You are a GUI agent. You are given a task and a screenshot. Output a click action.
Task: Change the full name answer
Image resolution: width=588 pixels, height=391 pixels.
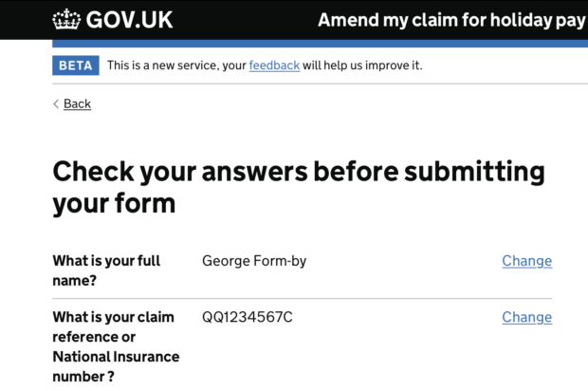pos(527,261)
